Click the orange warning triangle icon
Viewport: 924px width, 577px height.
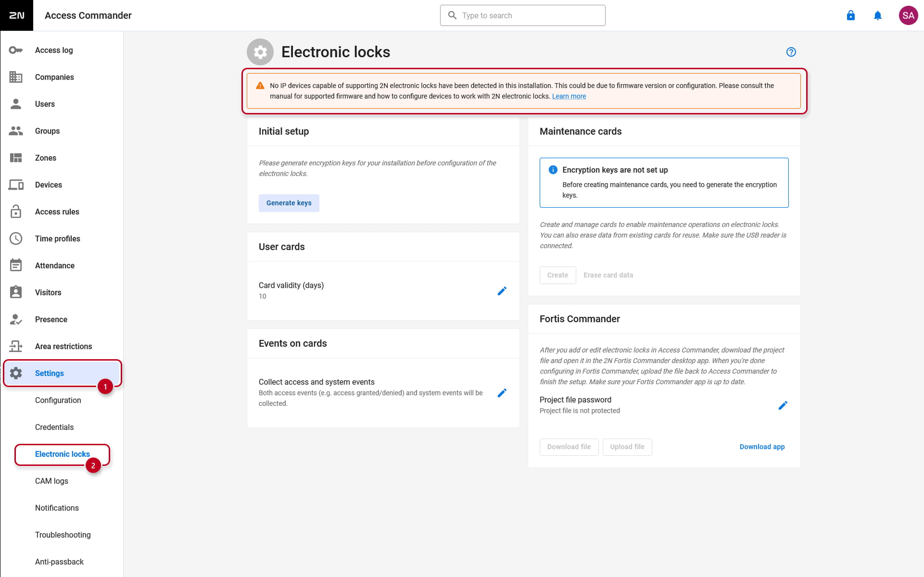(x=260, y=86)
